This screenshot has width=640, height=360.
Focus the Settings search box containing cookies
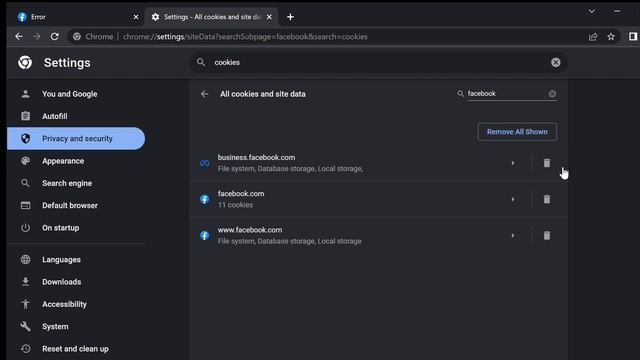click(x=378, y=62)
